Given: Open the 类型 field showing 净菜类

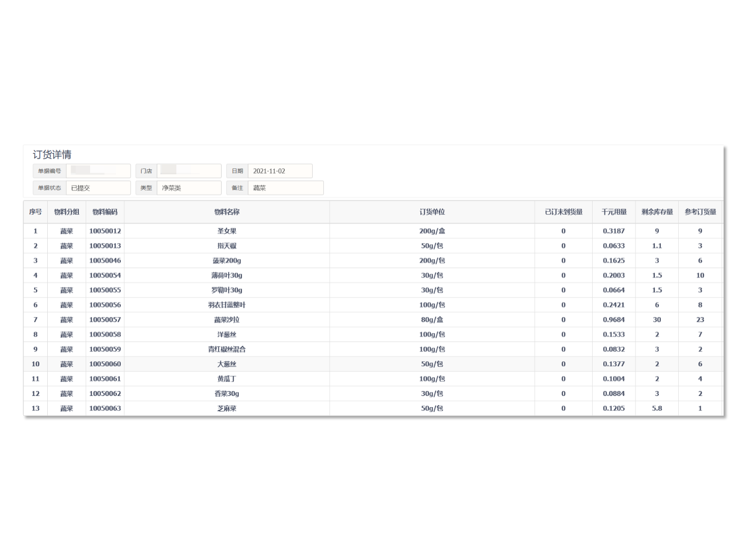Looking at the screenshot, I should tap(188, 188).
